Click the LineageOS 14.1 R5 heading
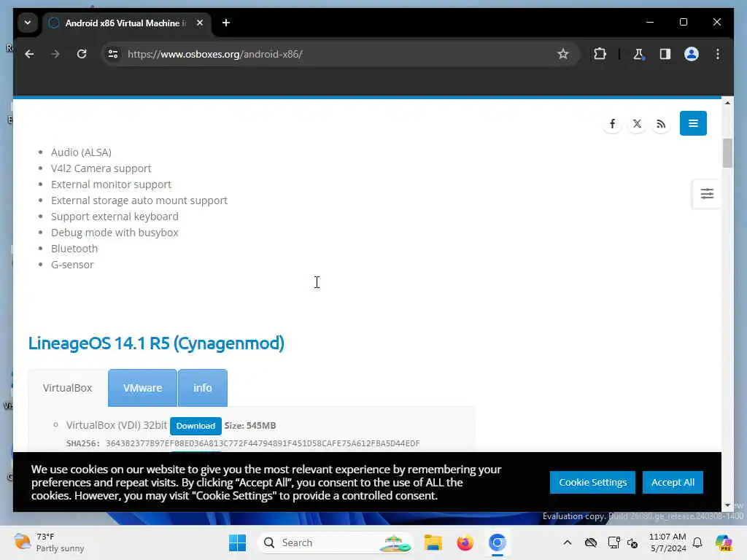The width and height of the screenshot is (747, 560). (x=156, y=343)
